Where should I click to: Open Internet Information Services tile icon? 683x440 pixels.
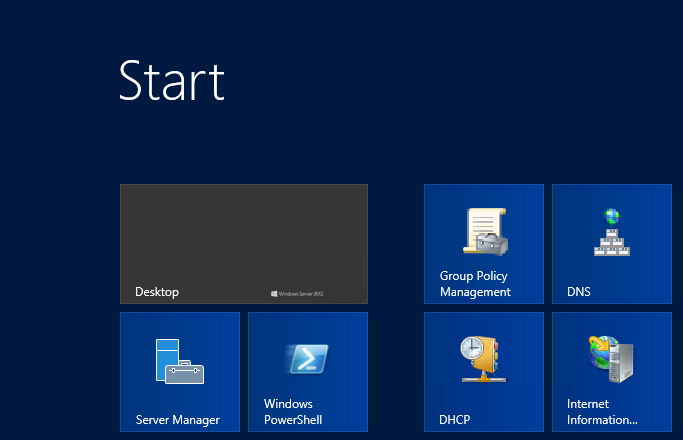[611, 359]
